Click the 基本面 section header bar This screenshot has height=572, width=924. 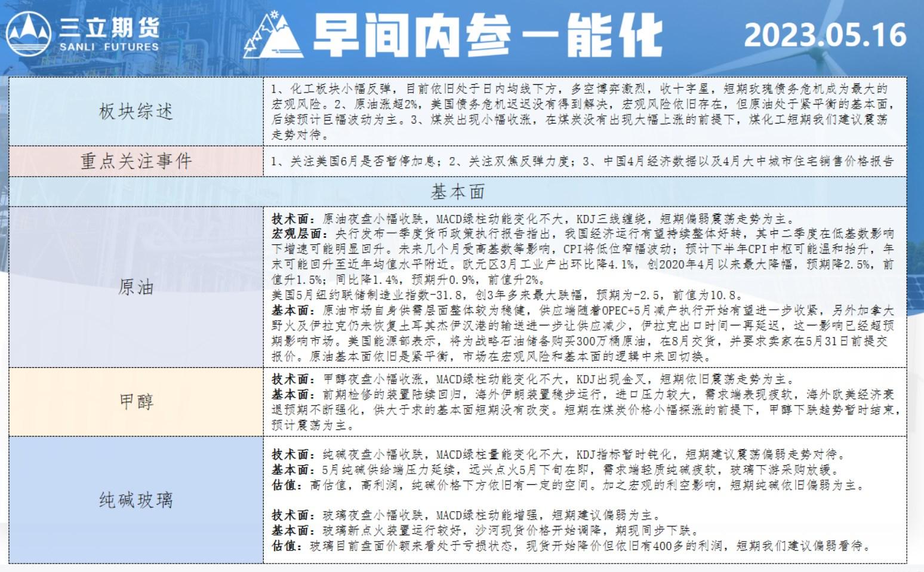457,192
